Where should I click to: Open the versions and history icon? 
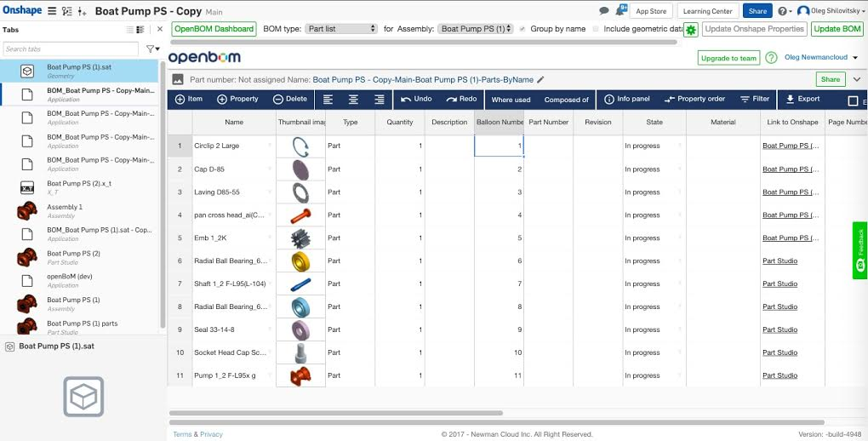67,10
